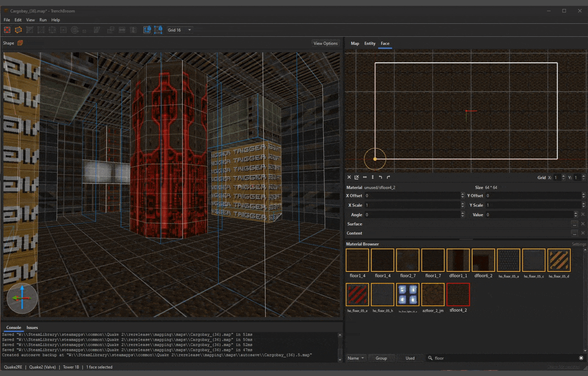Click Reset UV to world icon
Image resolution: width=588 pixels, height=376 pixels.
click(357, 177)
